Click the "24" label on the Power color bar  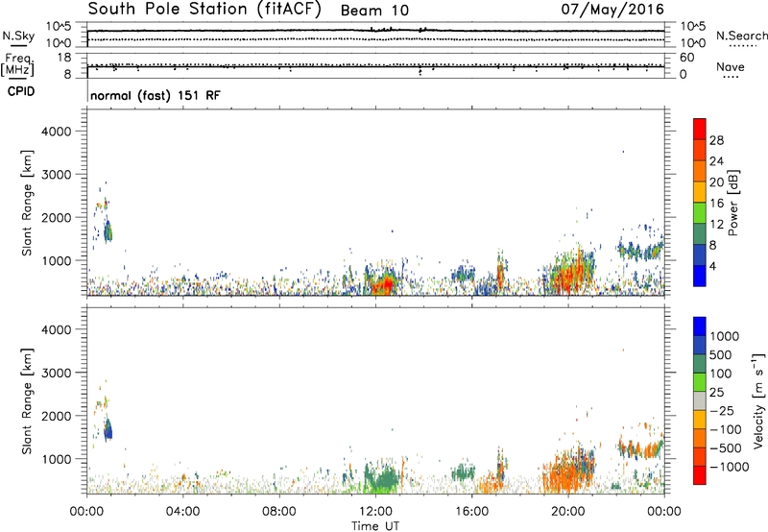716,161
